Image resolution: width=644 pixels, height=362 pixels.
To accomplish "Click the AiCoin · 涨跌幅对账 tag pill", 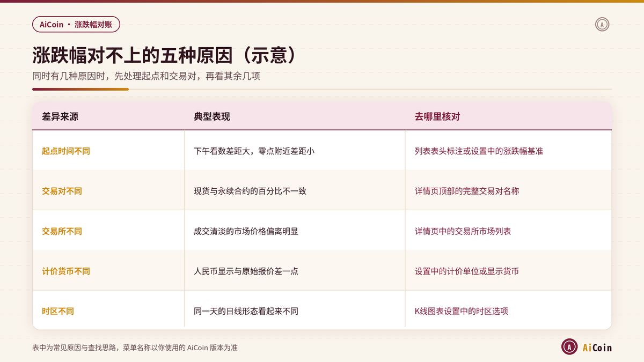I will [76, 24].
